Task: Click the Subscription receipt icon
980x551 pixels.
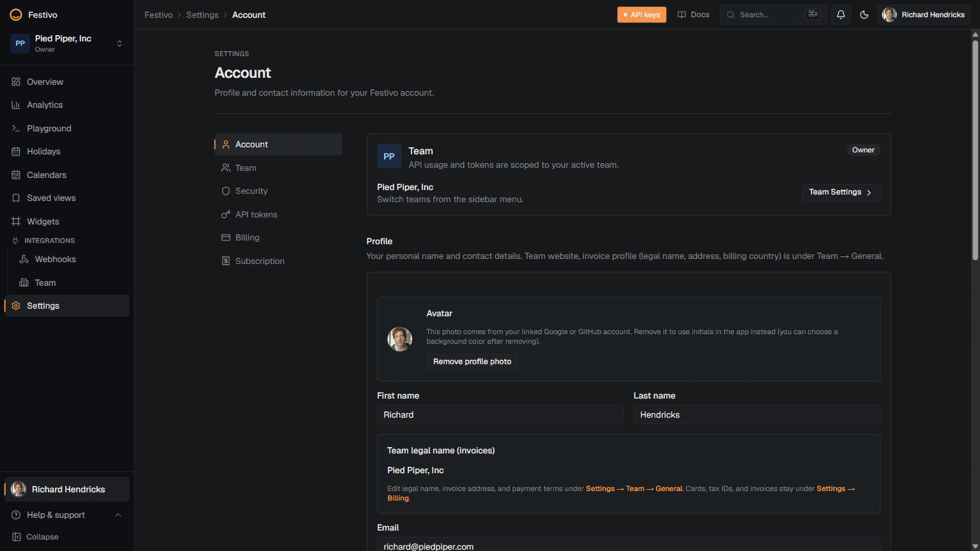Action: 226,261
